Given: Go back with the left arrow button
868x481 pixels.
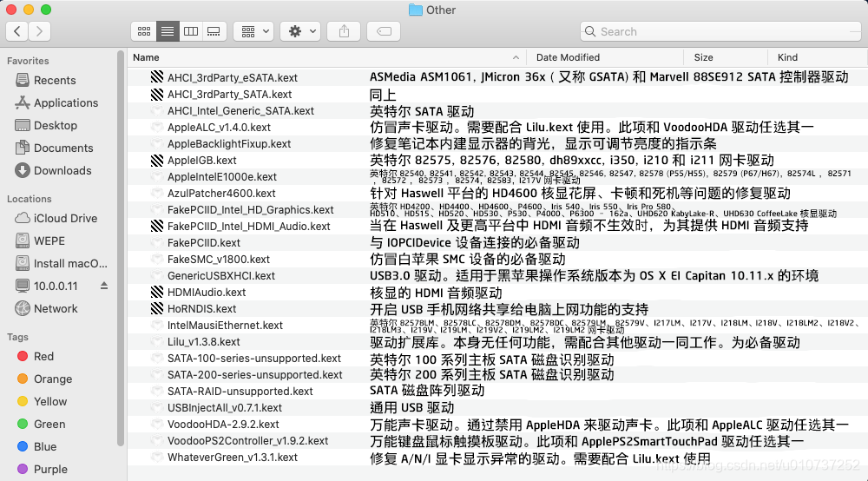Looking at the screenshot, I should 17,31.
